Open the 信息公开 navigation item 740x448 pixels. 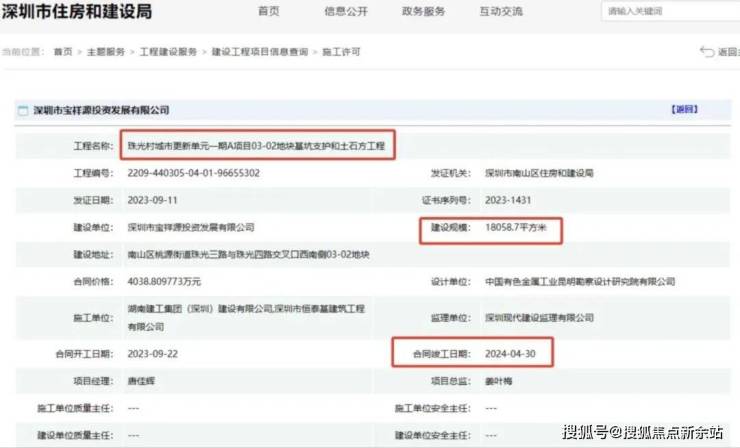[346, 11]
